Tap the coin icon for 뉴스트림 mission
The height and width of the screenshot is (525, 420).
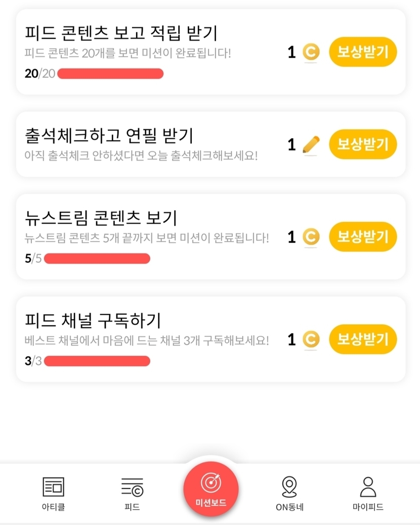pos(311,237)
